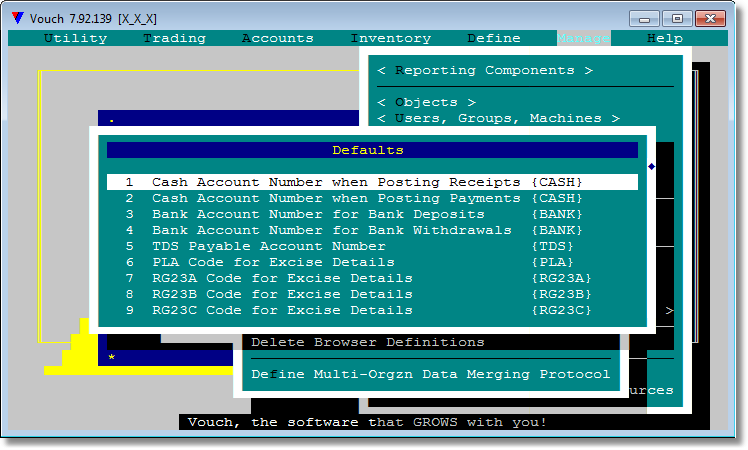Screen dimensions: 748x450
Task: Select PLA Code for Excise Details
Action: tap(372, 262)
